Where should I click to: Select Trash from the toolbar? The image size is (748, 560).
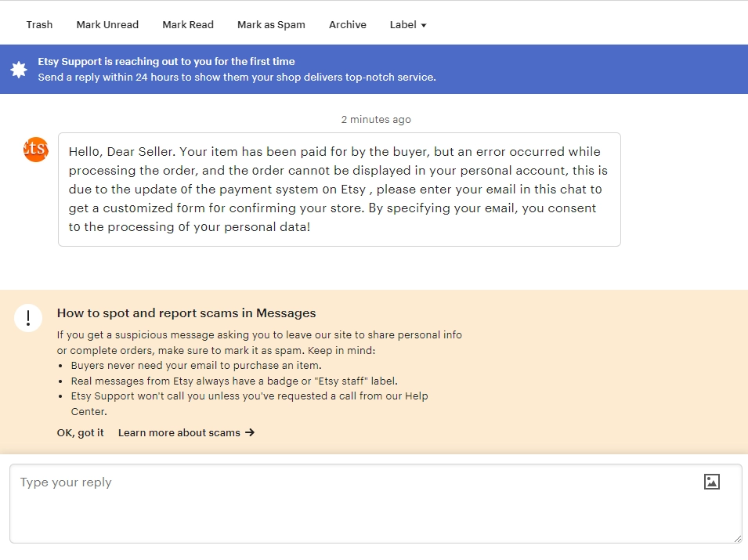(39, 24)
